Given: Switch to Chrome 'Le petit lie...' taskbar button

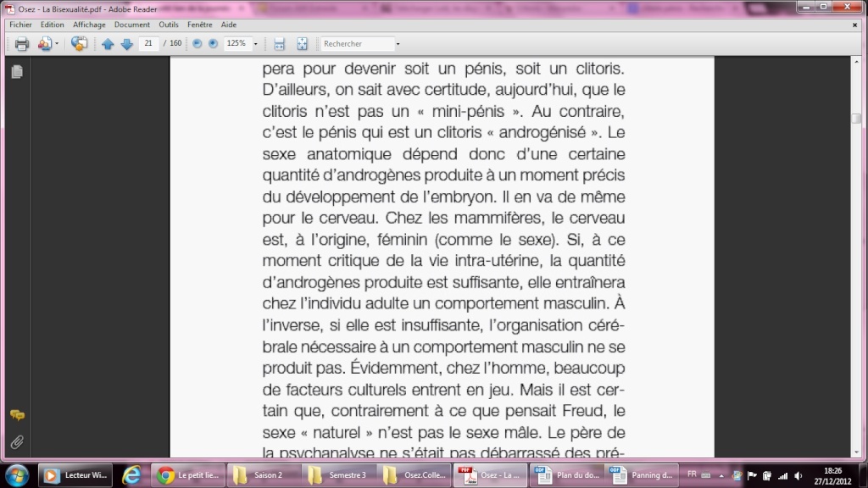Looking at the screenshot, I should pyautogui.click(x=187, y=475).
